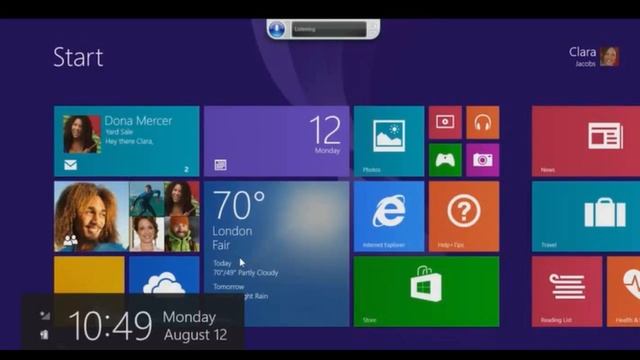Launch Internet Explorer tile
This screenshot has width=640, height=360.
tap(389, 216)
